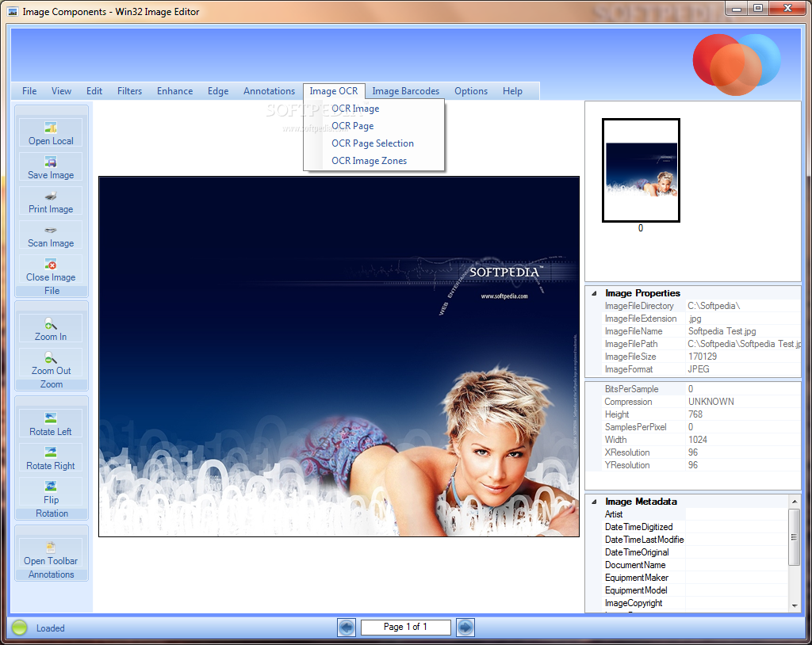Open the Options menu
Screen dimensions: 812x645
click(471, 91)
